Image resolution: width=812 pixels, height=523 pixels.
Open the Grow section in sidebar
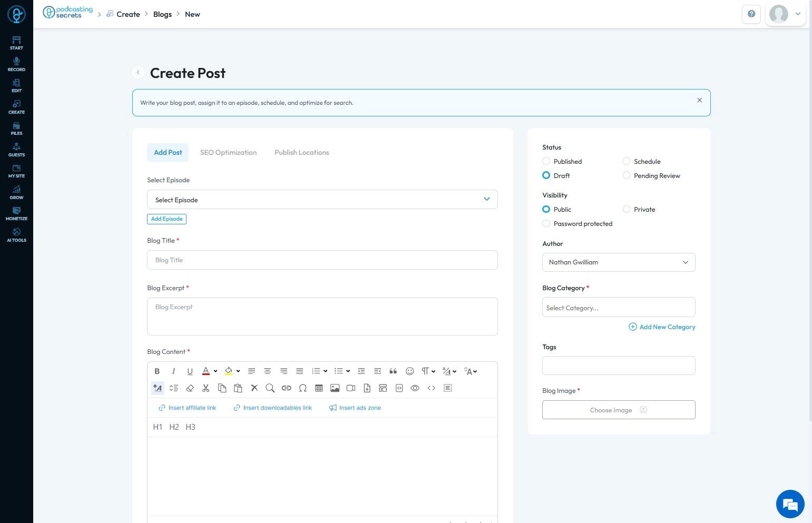(x=16, y=192)
